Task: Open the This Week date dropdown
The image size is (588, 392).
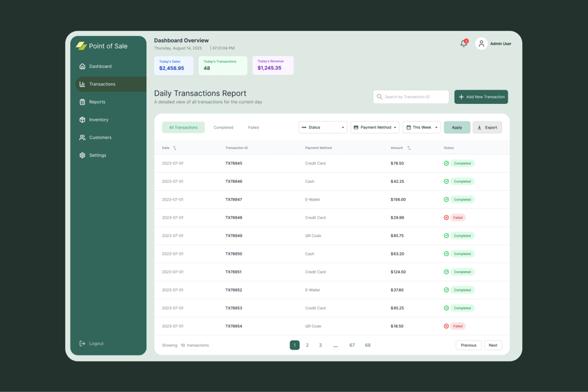Action: click(x=421, y=127)
